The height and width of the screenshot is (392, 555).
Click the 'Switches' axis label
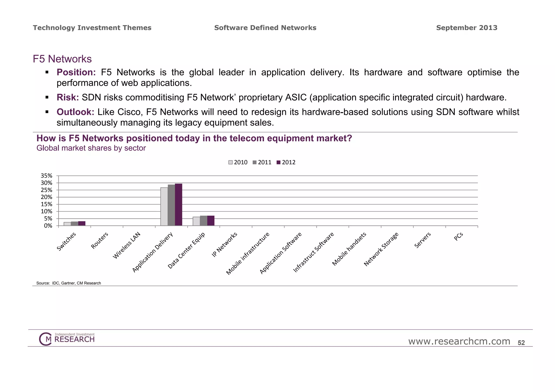(x=66, y=241)
